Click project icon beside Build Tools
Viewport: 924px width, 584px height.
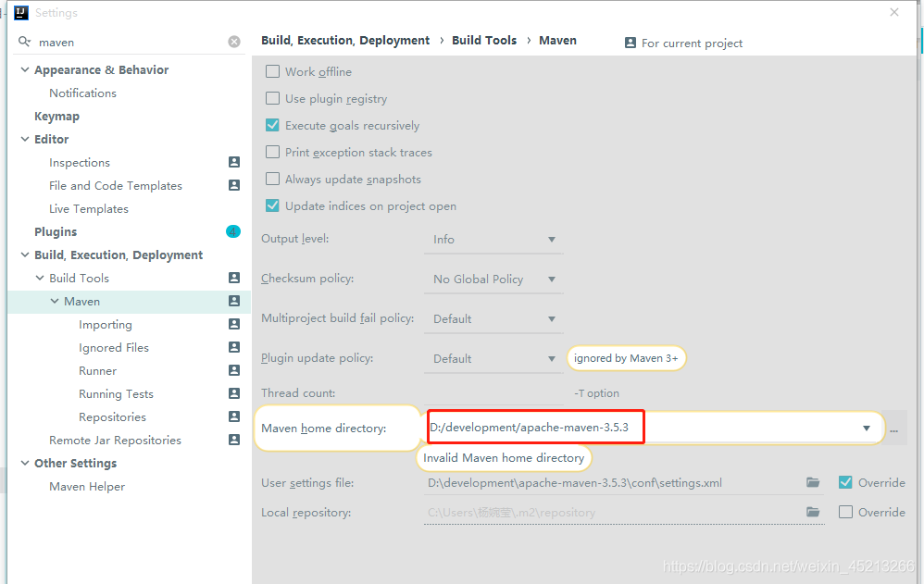click(234, 278)
